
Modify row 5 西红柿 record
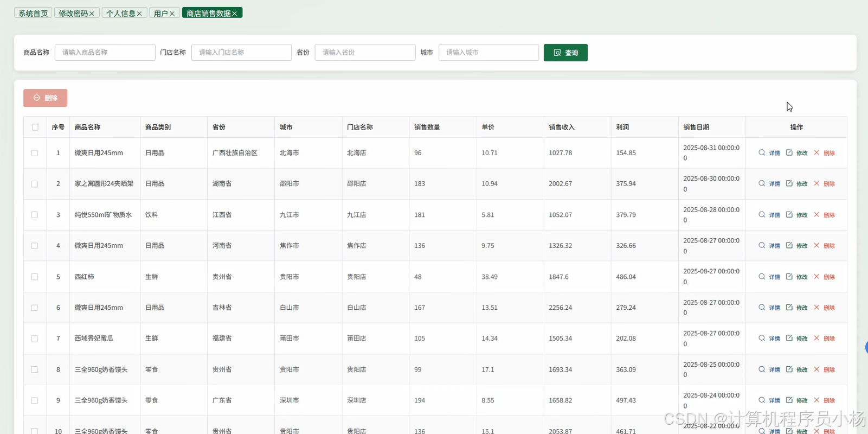[796, 277]
